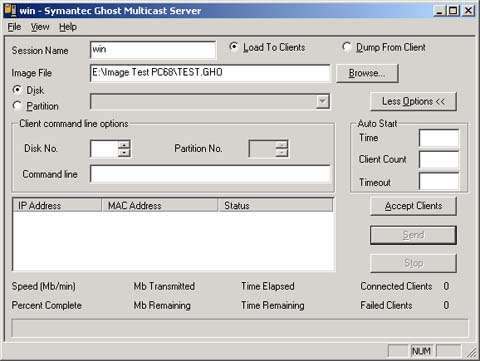Screen dimensions: 480x361
Task: Click the Mb Transmitted label
Action: 164,286
